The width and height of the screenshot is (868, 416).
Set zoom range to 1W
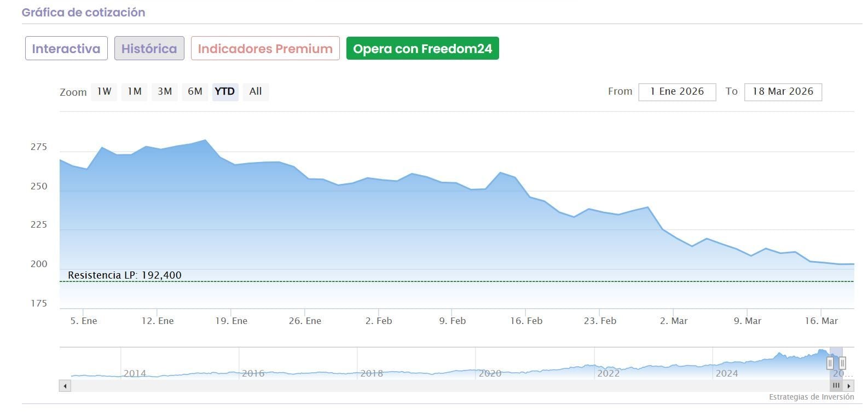104,91
